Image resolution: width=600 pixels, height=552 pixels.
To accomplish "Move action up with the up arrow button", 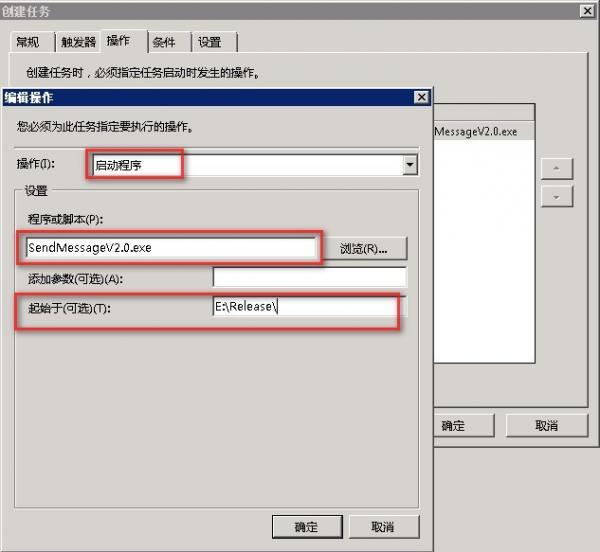I will pyautogui.click(x=556, y=166).
